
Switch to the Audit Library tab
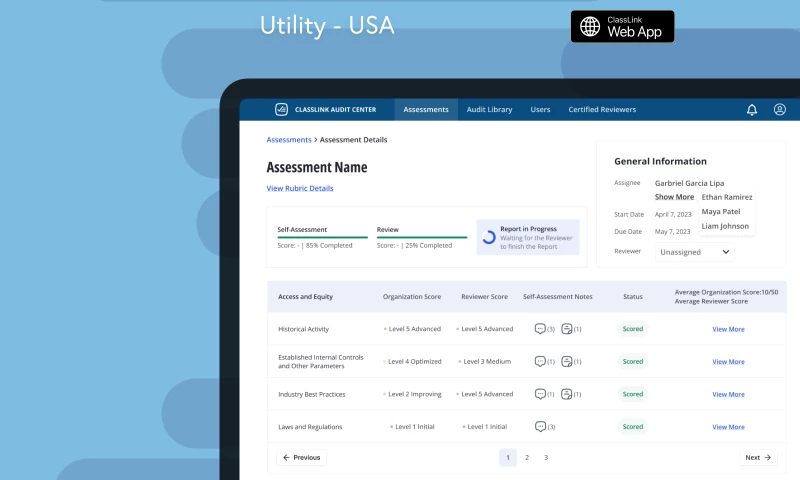click(x=489, y=109)
